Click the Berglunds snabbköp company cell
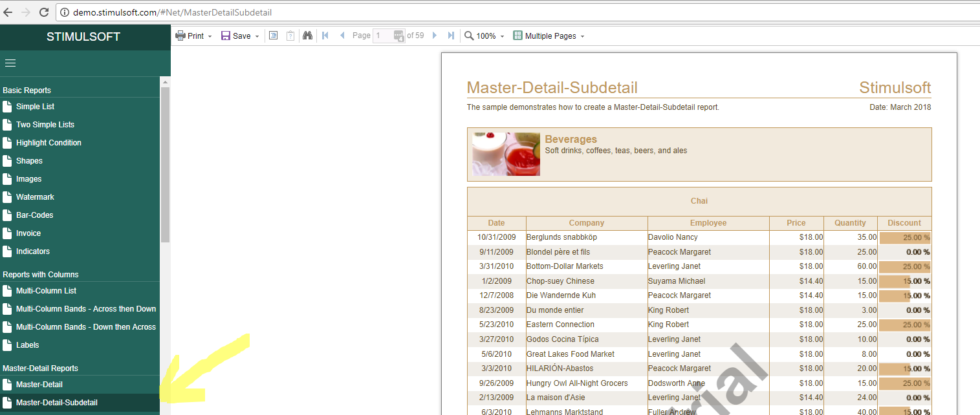 coord(587,237)
